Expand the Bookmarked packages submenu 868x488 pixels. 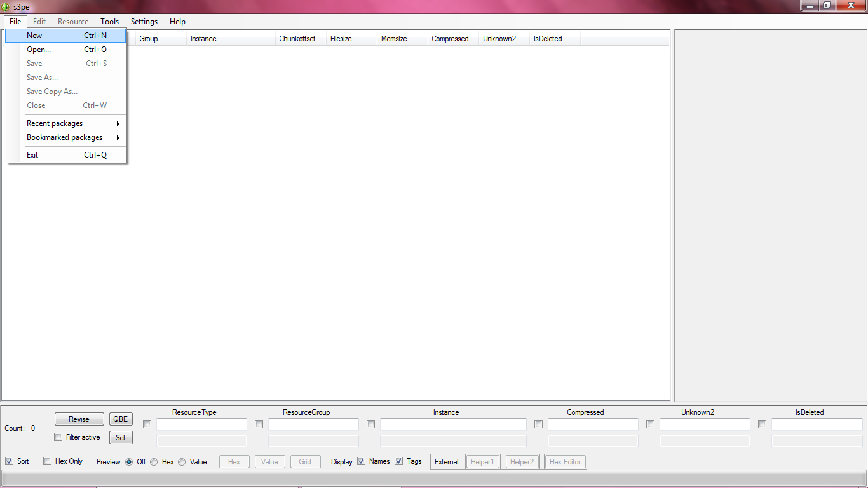[x=64, y=137]
